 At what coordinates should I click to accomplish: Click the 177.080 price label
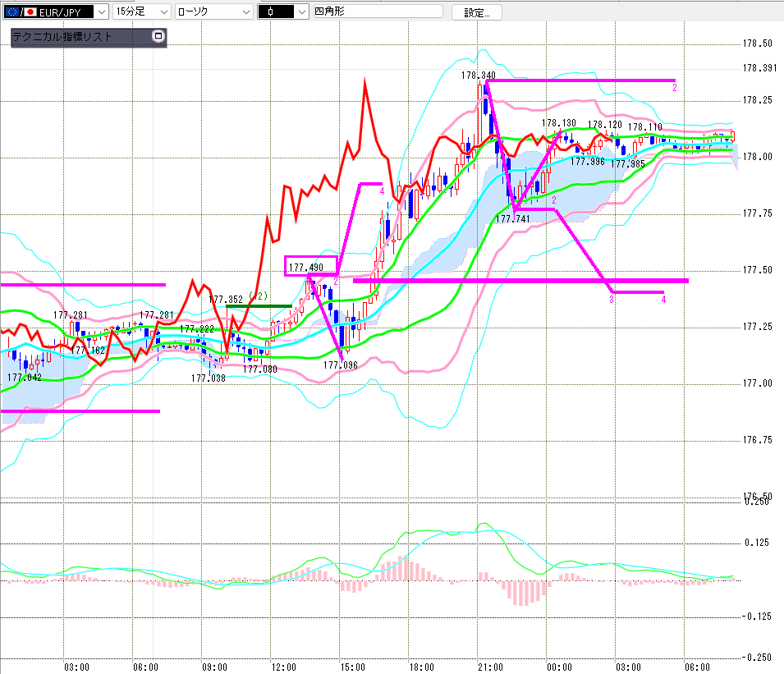pyautogui.click(x=260, y=369)
